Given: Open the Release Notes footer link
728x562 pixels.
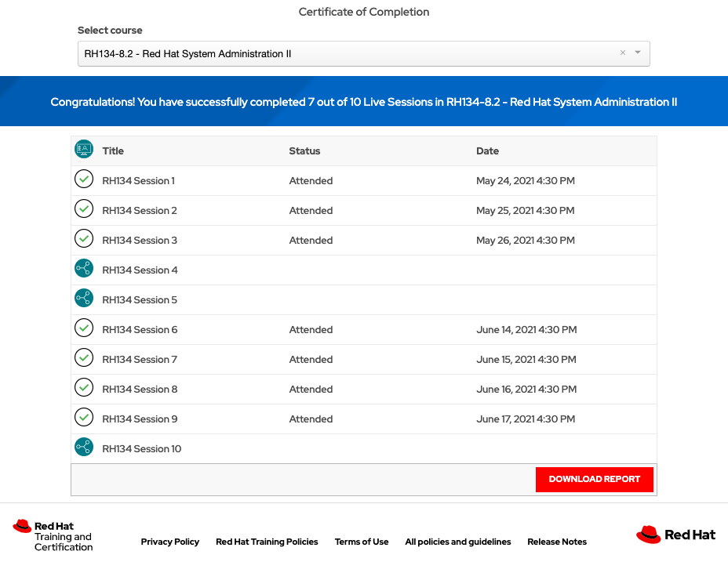Looking at the screenshot, I should click(x=557, y=542).
